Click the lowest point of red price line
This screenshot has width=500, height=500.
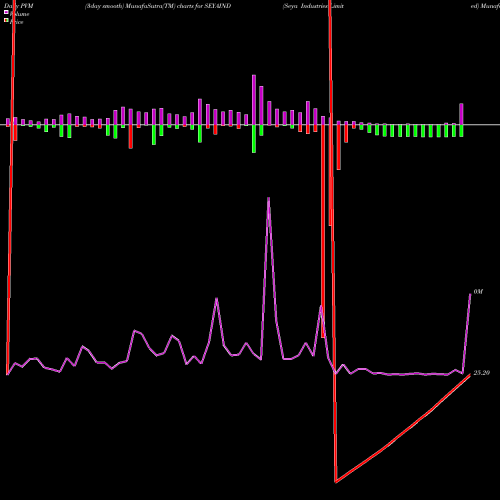pos(336,482)
